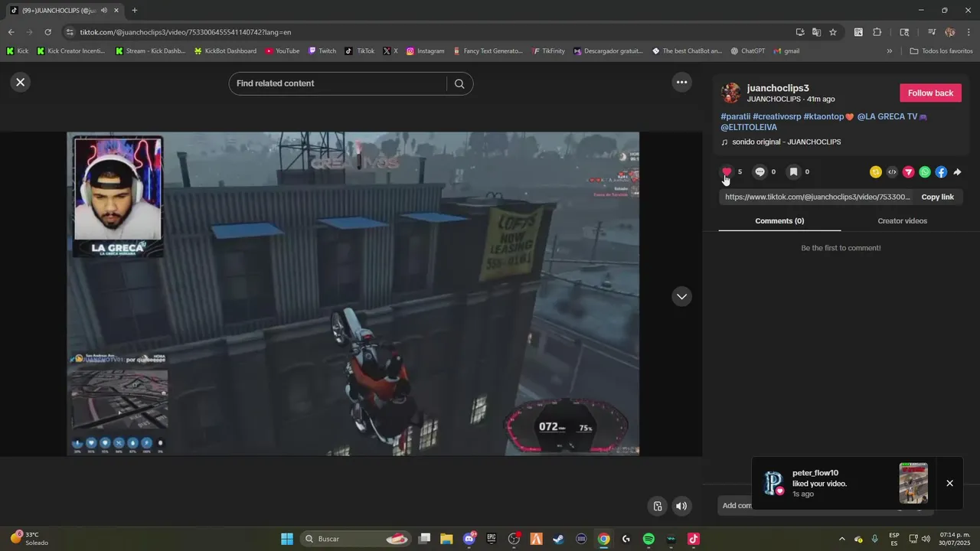Like the video with the heart icon
Image resolution: width=980 pixels, height=551 pixels.
click(727, 171)
